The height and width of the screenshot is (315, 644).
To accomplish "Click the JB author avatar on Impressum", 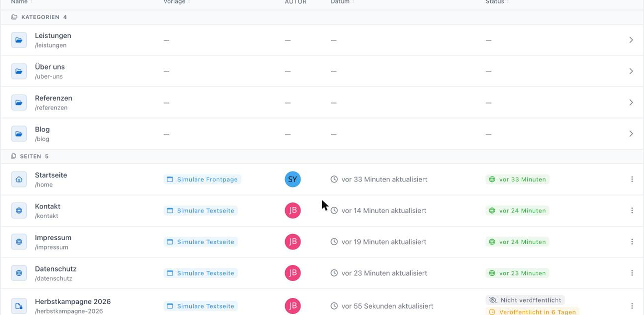I will (293, 241).
